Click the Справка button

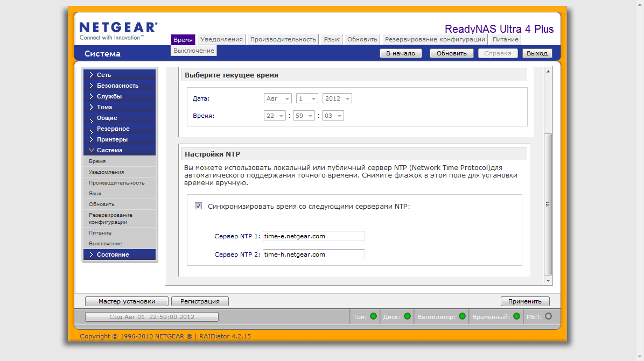tap(498, 53)
